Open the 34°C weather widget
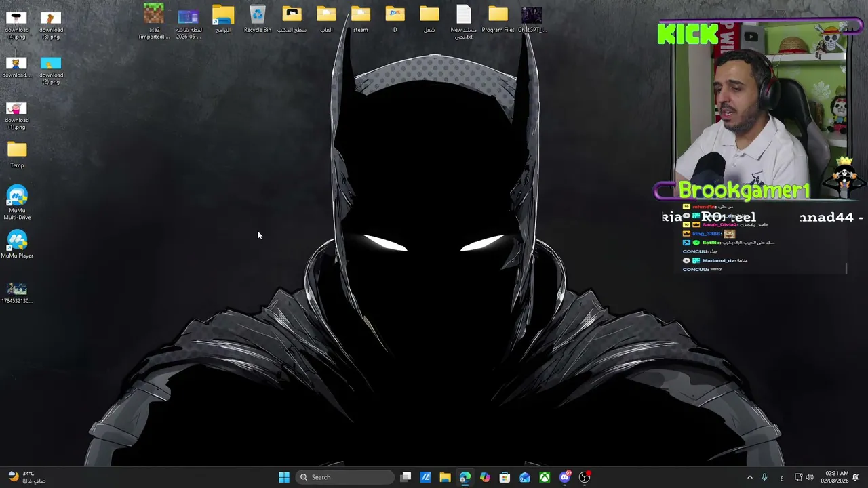Image resolution: width=868 pixels, height=488 pixels. click(27, 477)
